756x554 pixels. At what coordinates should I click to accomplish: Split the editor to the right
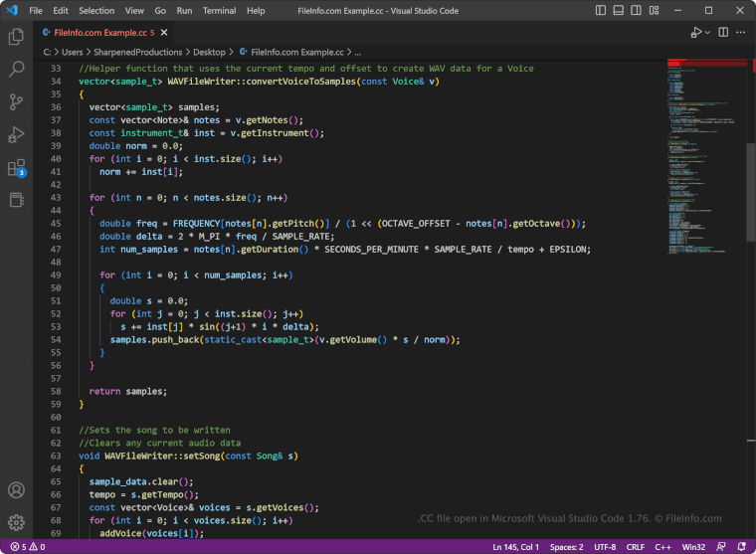point(723,32)
